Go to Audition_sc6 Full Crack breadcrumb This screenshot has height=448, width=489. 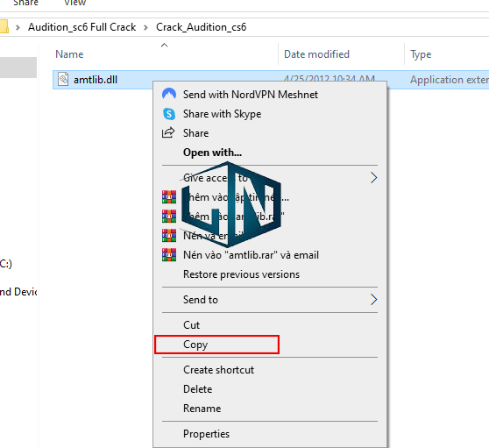point(82,27)
